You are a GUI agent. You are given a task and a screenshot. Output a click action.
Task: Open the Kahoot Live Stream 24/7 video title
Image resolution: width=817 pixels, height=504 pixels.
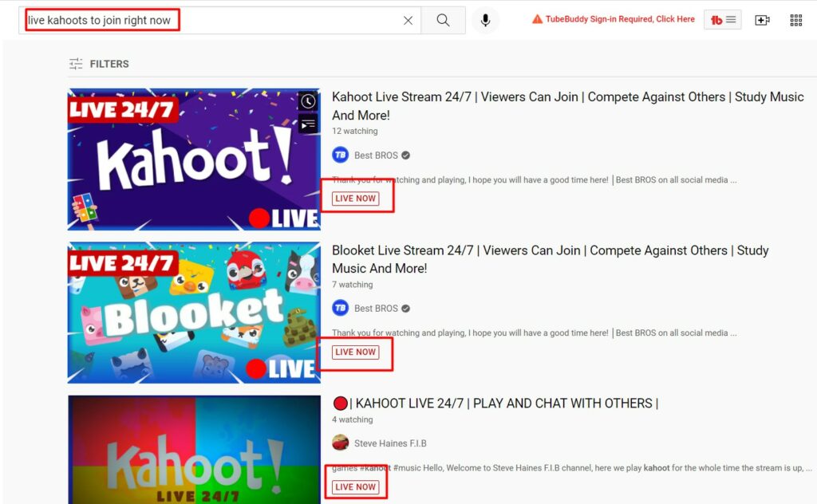coord(567,106)
